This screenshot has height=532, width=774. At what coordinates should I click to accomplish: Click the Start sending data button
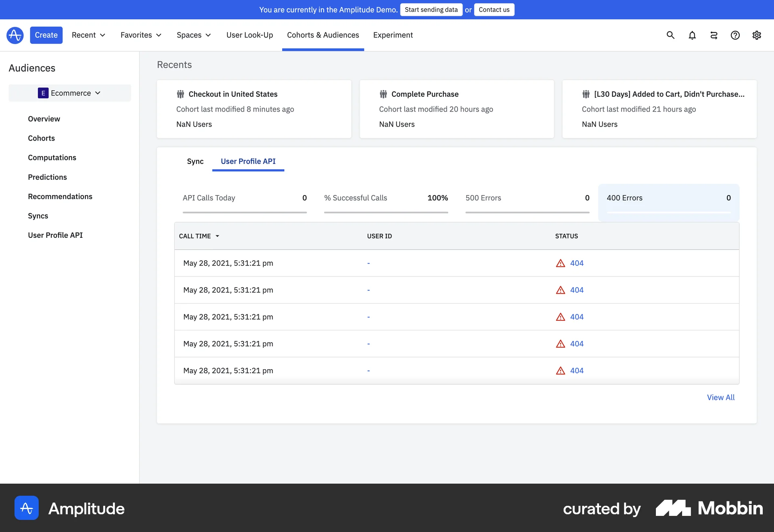431,10
